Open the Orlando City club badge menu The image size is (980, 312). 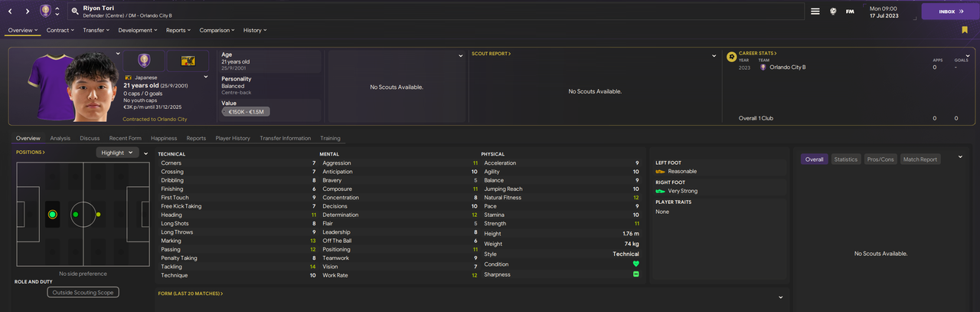click(x=45, y=11)
